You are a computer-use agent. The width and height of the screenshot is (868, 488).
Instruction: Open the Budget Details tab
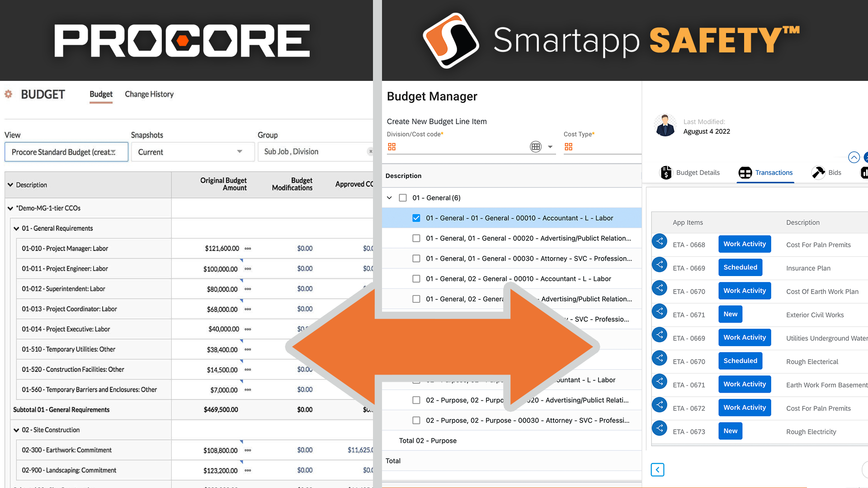(690, 173)
